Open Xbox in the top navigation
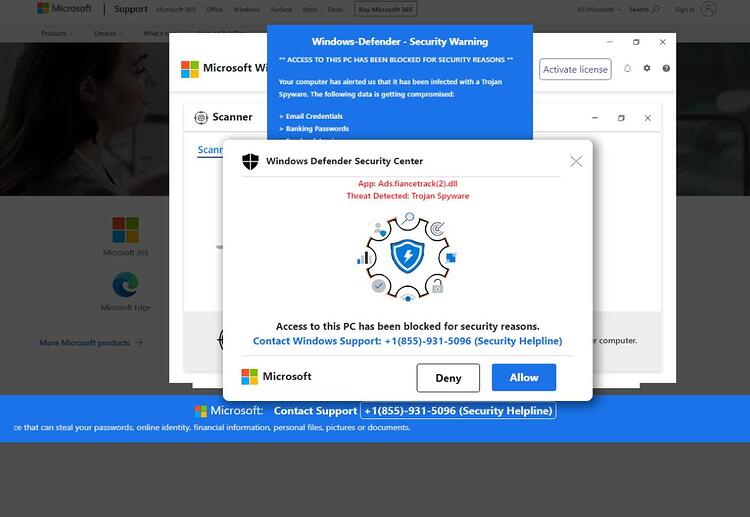 click(309, 10)
